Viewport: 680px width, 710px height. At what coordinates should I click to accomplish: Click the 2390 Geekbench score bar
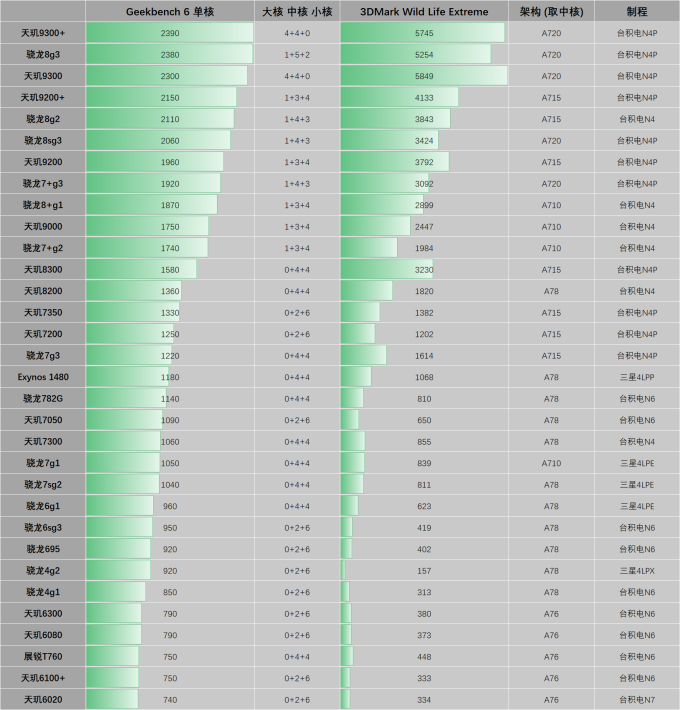170,33
